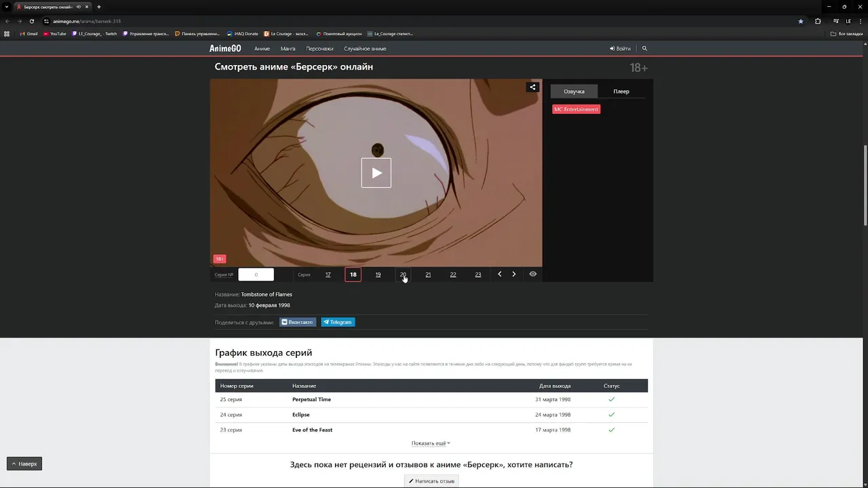The image size is (868, 488).
Task: Click the address bar URL
Action: point(87,21)
